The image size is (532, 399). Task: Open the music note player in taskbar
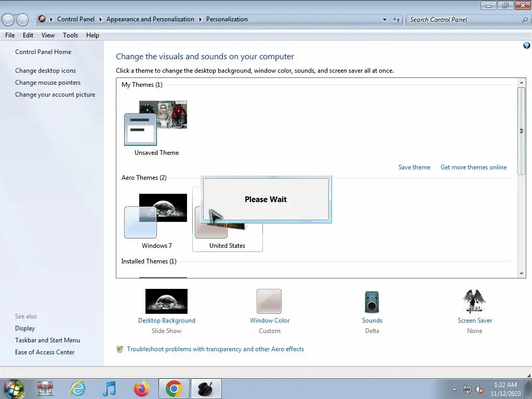click(109, 389)
